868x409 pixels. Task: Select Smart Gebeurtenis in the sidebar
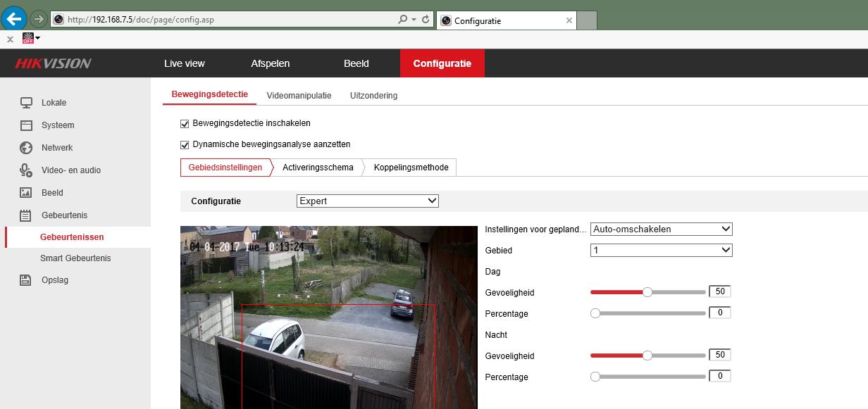(x=75, y=258)
